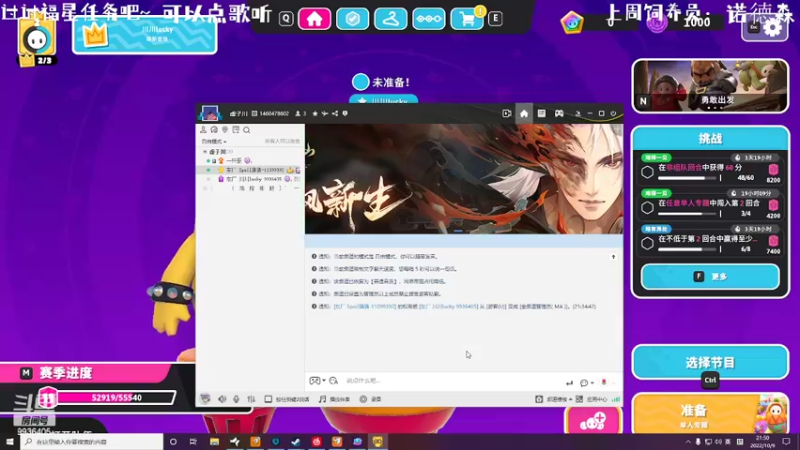800x450 pixels.
Task: Click the member person icon in YY sidebar toolbar
Action: (203, 130)
